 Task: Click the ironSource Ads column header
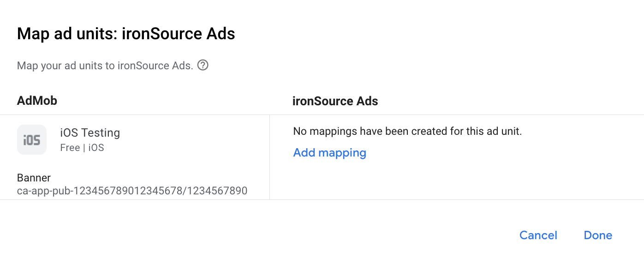(335, 101)
